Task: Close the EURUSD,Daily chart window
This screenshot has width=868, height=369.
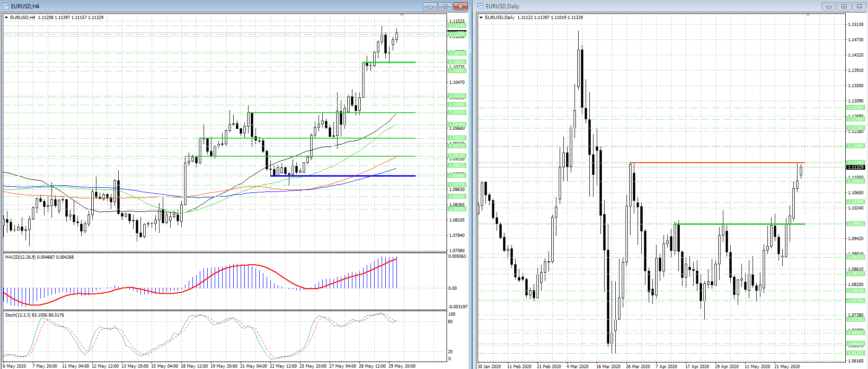Action: coord(859,6)
